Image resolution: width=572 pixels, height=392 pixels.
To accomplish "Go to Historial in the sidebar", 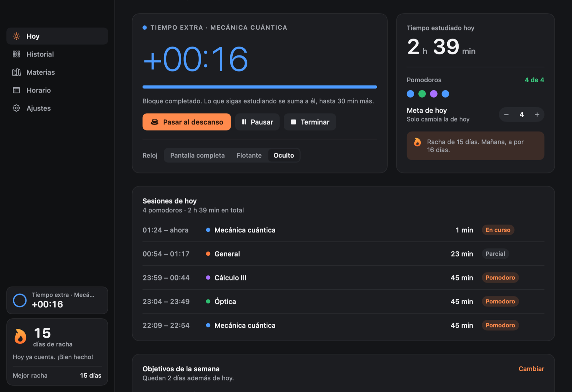I will tap(57, 54).
